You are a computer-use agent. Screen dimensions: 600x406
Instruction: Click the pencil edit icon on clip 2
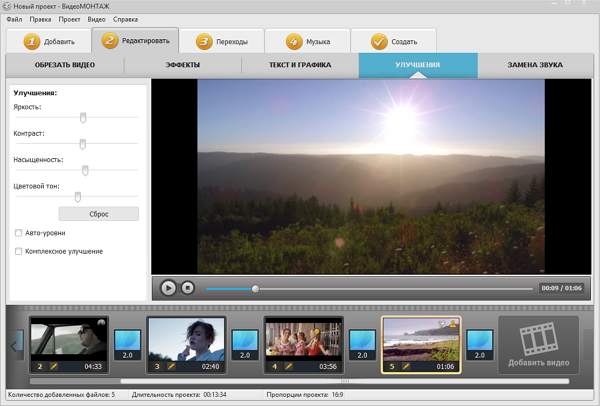[x=53, y=367]
